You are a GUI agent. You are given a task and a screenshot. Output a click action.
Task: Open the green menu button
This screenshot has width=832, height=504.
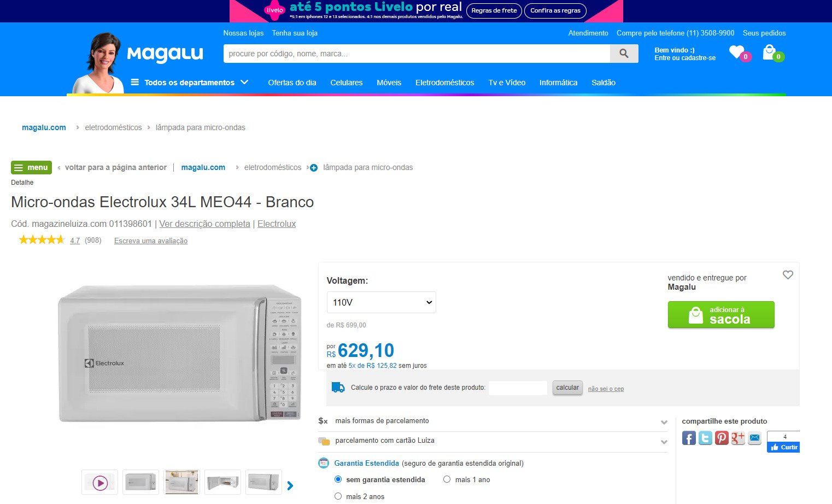(x=31, y=167)
